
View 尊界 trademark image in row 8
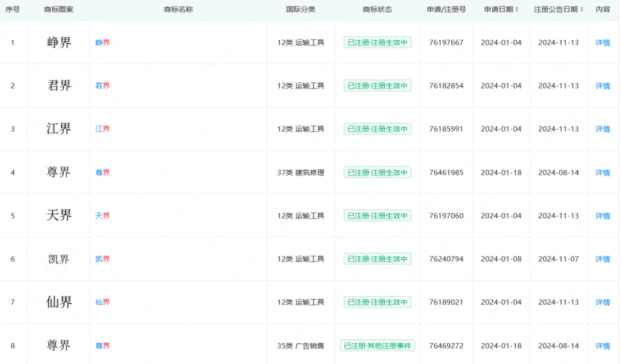pyautogui.click(x=59, y=345)
